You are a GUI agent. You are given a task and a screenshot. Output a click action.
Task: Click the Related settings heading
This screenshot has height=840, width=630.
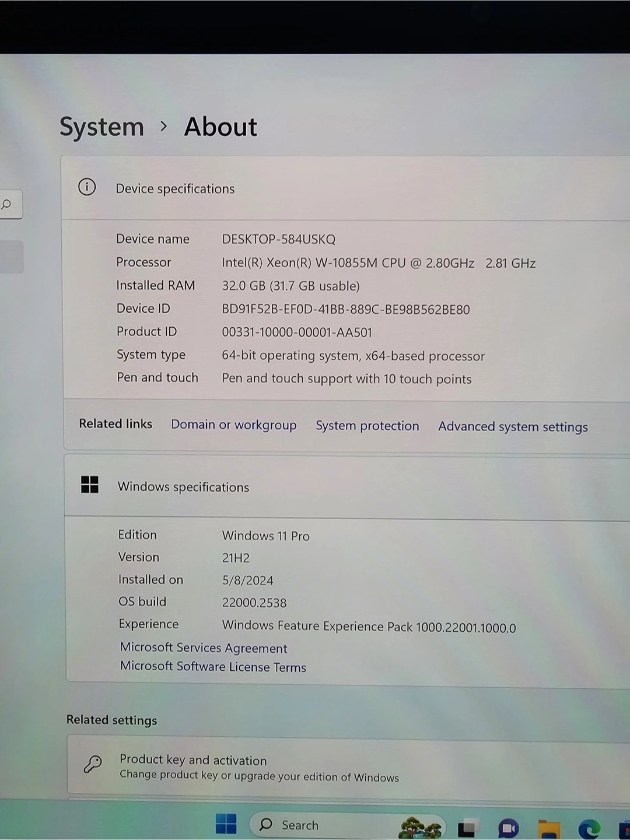click(x=111, y=720)
